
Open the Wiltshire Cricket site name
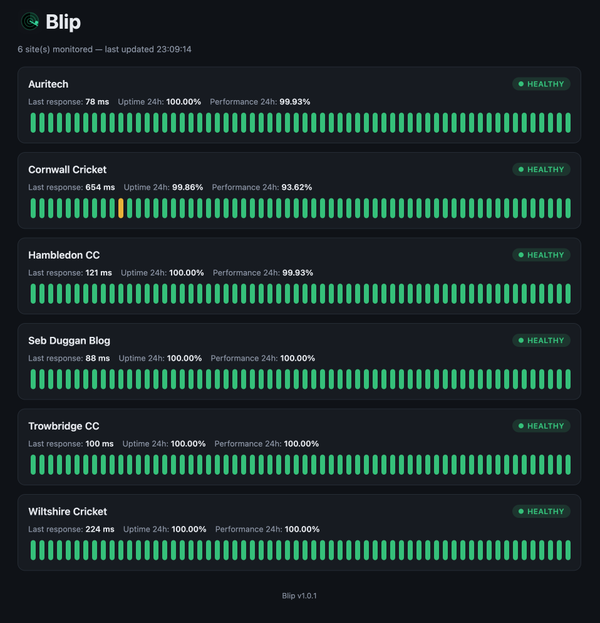click(68, 511)
